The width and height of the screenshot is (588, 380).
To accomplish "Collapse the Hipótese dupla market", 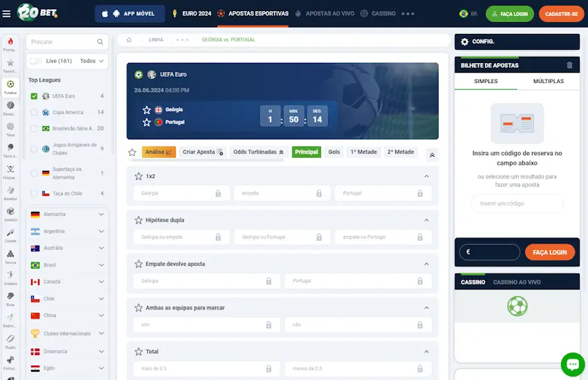I will [x=426, y=220].
